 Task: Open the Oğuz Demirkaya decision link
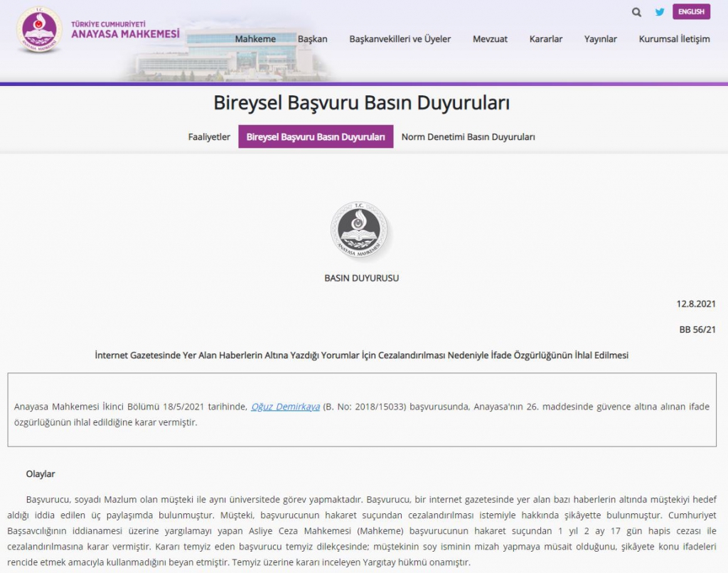(285, 407)
